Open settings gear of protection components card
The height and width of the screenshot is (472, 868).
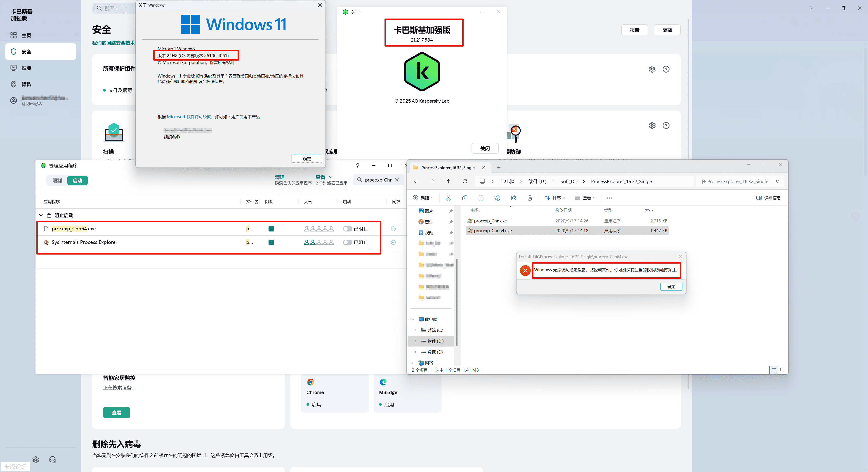point(652,69)
